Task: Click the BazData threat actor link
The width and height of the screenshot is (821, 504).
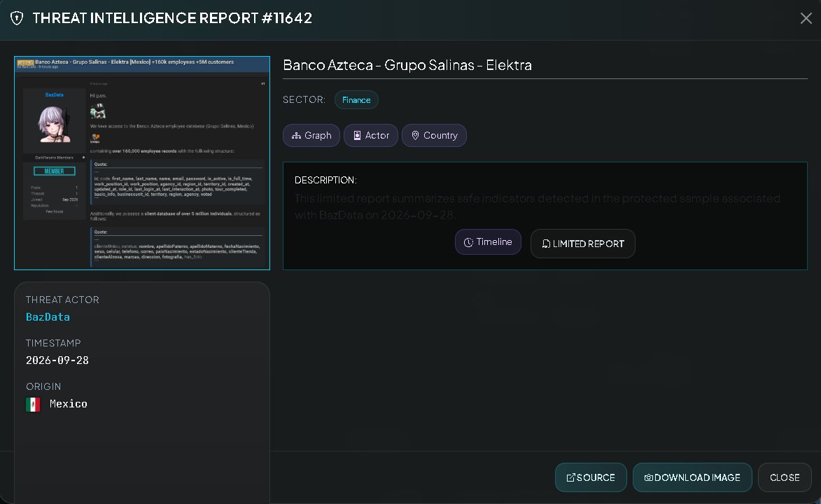Action: tap(48, 317)
